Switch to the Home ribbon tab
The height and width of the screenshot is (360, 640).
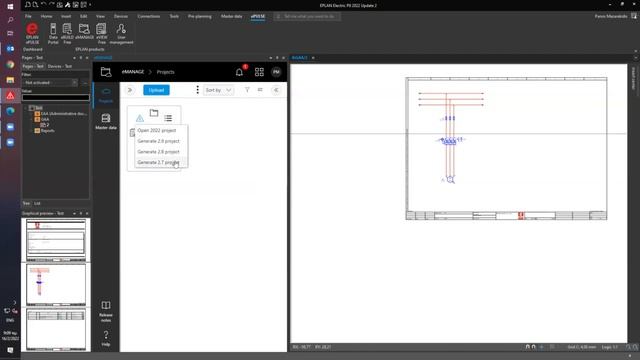47,16
